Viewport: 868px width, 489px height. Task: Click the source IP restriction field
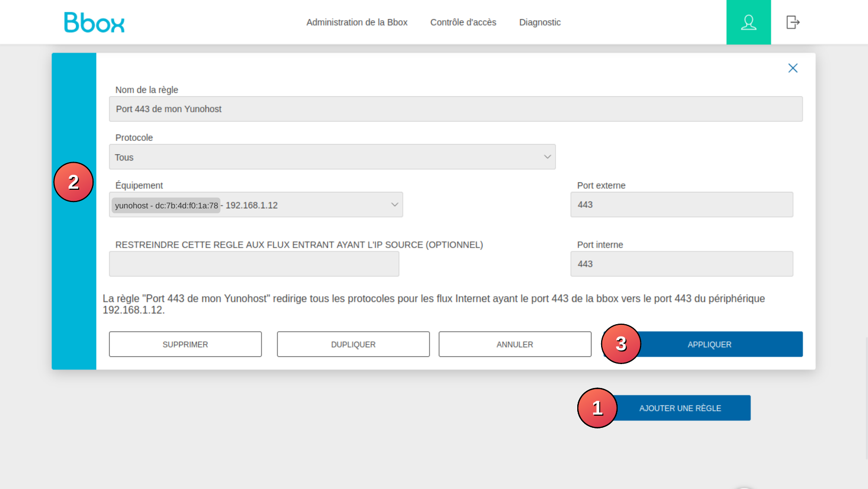tap(254, 264)
